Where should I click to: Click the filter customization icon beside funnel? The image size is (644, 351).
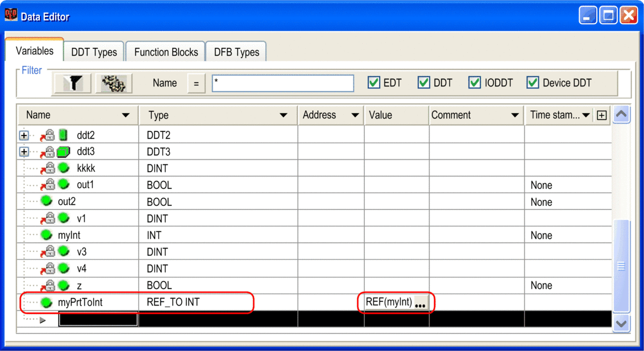114,84
